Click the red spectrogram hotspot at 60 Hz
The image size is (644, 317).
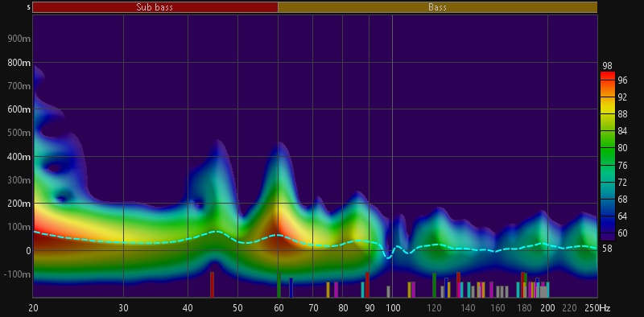[276, 237]
